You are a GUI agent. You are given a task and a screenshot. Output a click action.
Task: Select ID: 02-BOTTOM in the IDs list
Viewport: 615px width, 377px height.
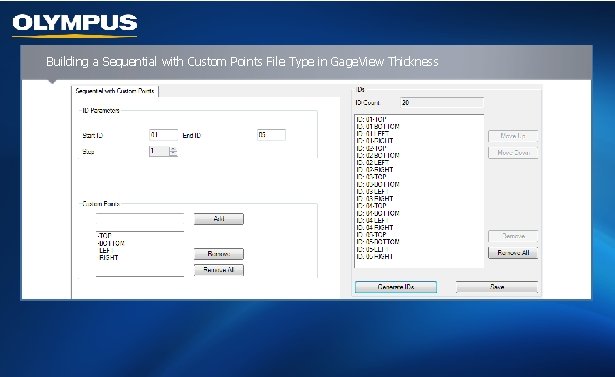378,155
